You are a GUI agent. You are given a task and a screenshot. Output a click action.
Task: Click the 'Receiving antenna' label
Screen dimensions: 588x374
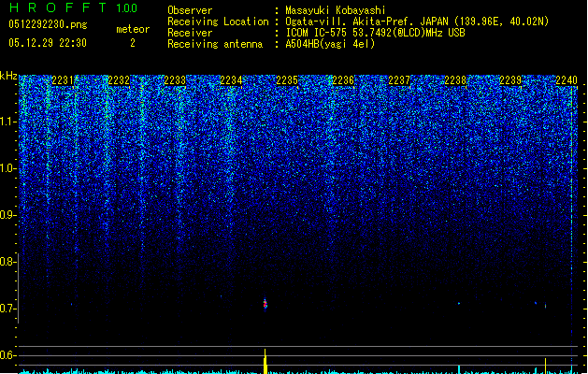coord(215,44)
